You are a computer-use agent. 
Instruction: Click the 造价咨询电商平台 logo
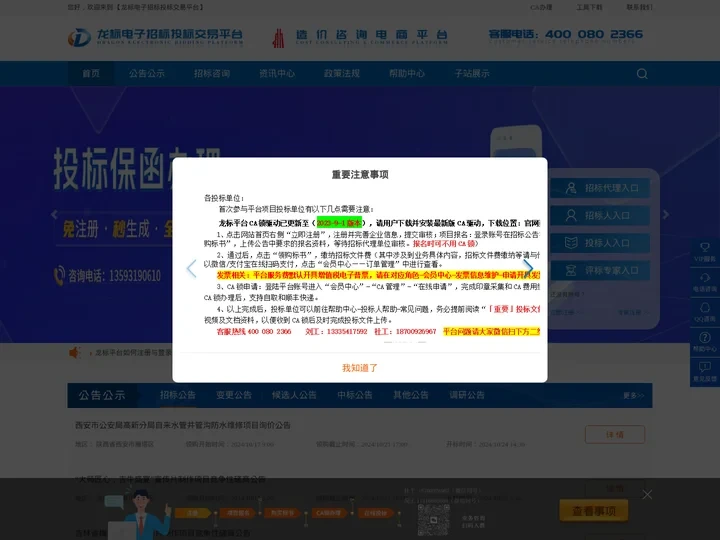click(360, 37)
